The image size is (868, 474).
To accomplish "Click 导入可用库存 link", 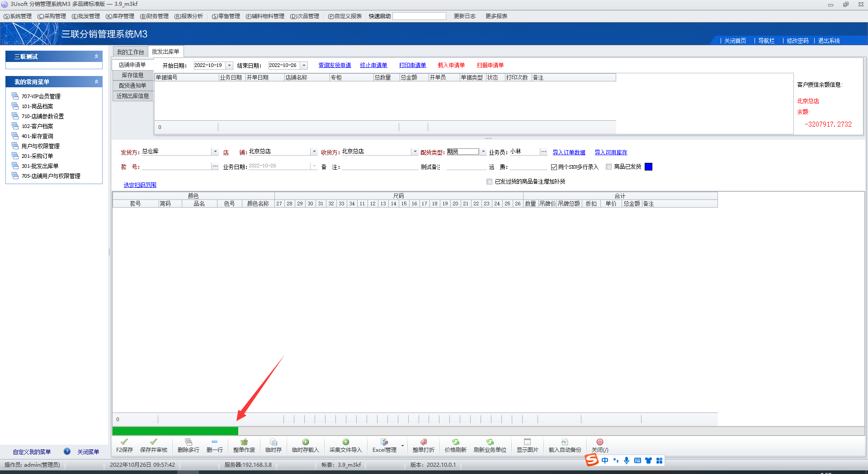I will pyautogui.click(x=611, y=152).
